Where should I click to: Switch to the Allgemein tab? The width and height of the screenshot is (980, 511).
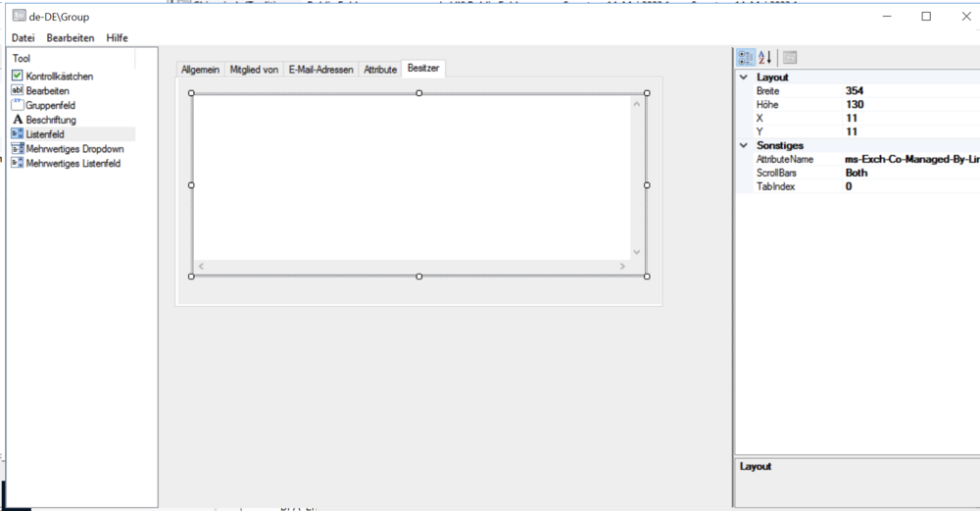[x=200, y=70]
